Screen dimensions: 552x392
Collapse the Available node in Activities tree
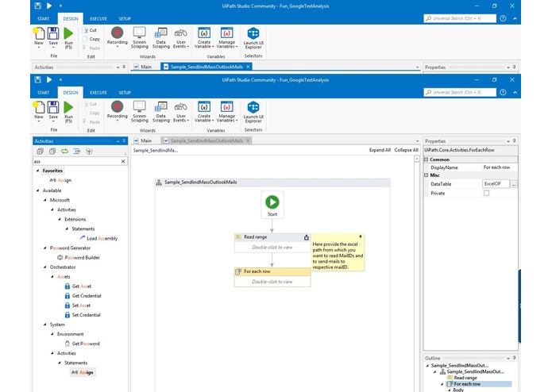point(37,190)
